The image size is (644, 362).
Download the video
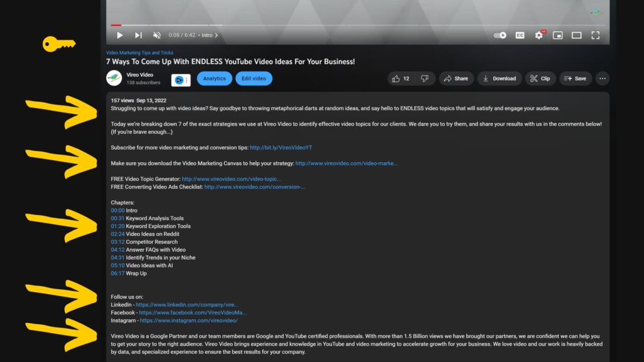(499, 79)
